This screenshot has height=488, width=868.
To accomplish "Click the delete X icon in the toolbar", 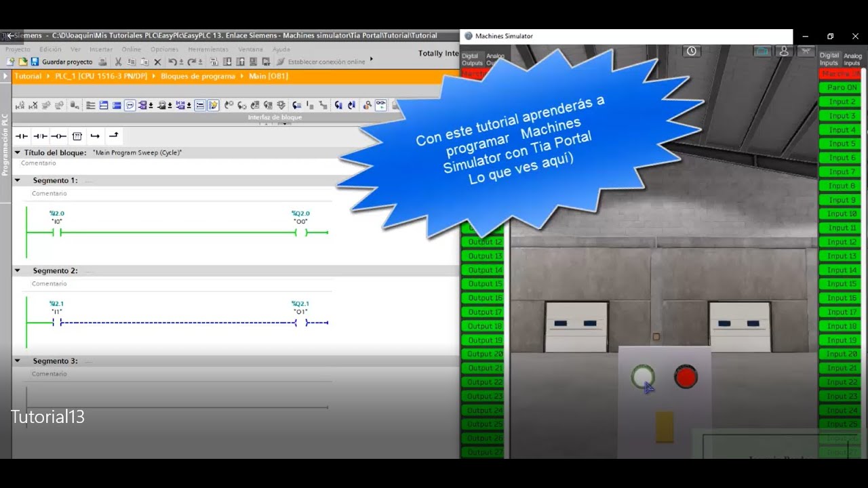I will [x=157, y=62].
